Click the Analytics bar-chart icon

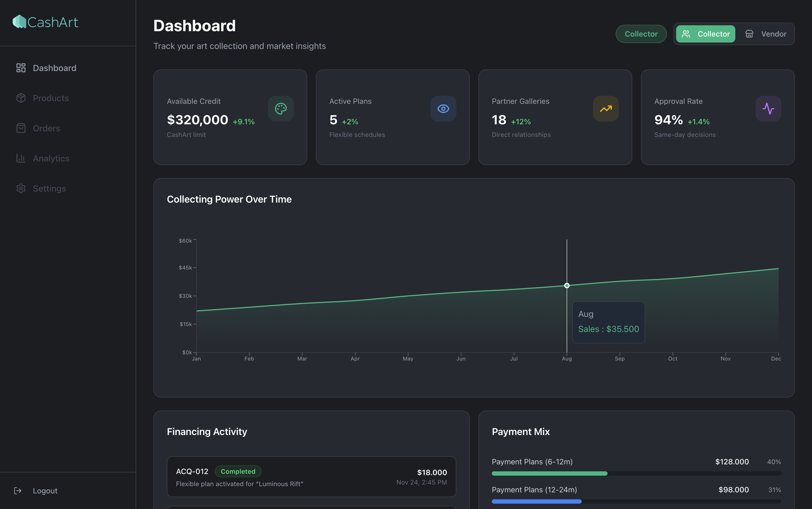pos(21,158)
